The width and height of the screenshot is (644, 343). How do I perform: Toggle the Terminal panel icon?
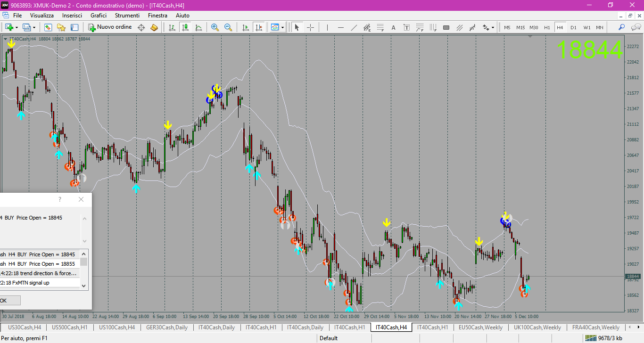(x=74, y=27)
